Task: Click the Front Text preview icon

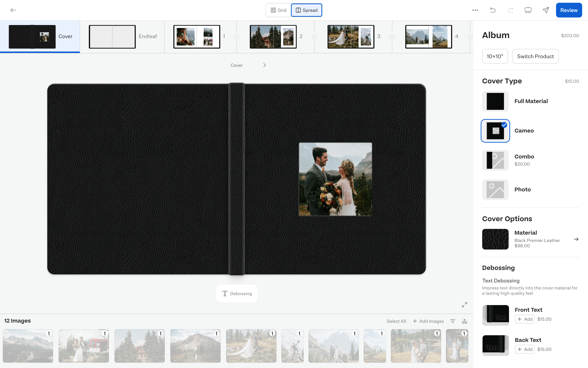Action: pyautogui.click(x=495, y=315)
